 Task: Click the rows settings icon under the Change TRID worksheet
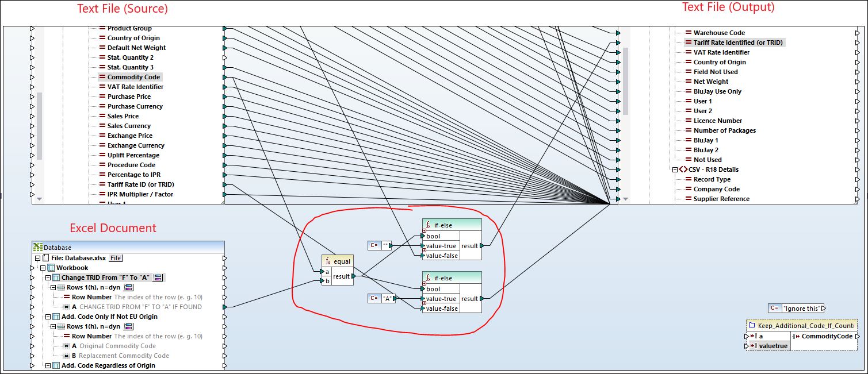tap(128, 287)
